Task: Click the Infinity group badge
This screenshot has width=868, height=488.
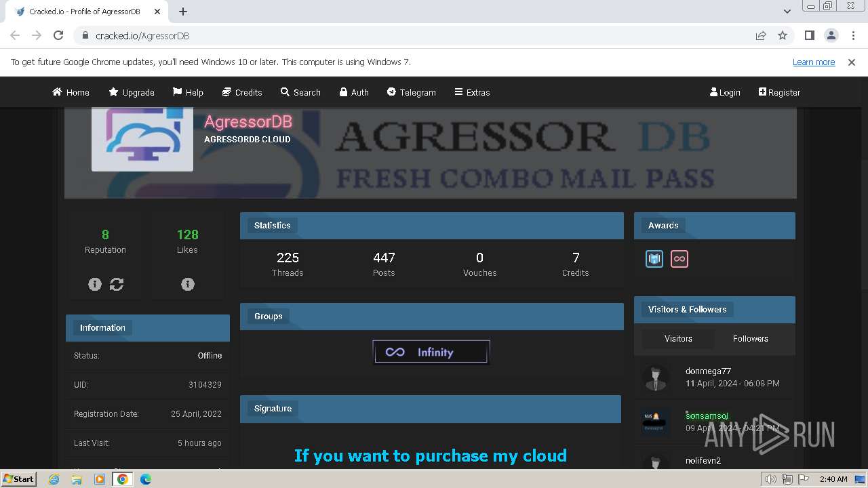Action: tap(431, 352)
